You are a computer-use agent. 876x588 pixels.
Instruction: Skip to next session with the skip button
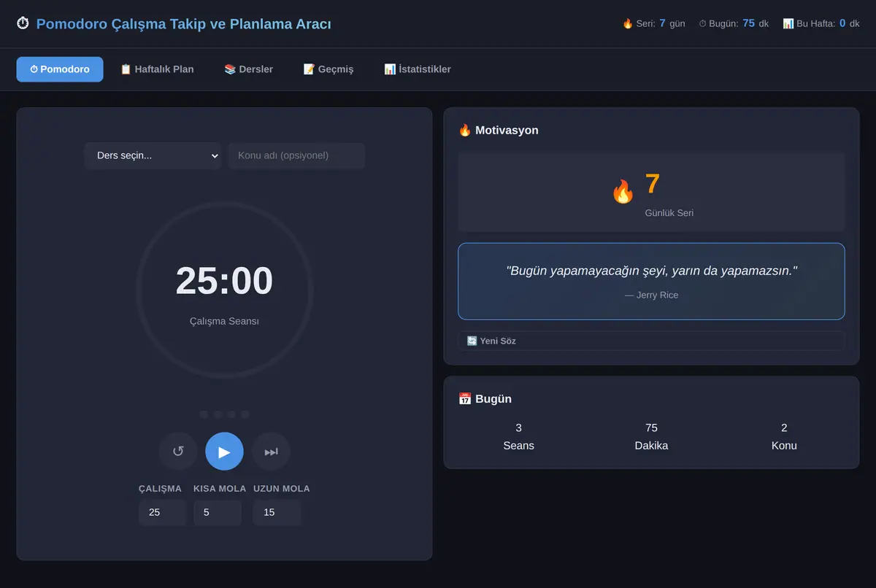[271, 452]
